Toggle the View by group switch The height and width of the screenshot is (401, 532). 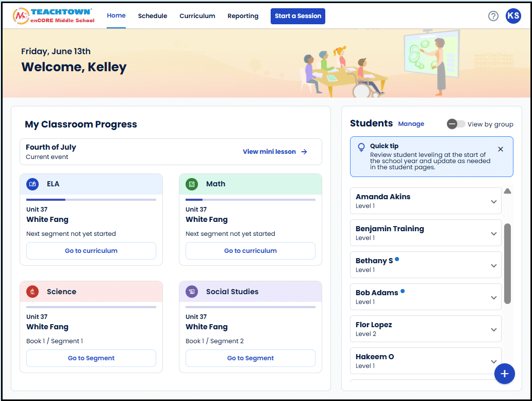click(x=456, y=124)
